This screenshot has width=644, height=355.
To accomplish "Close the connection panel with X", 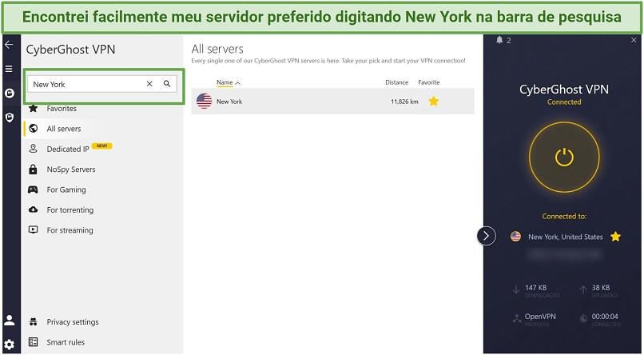I will point(634,40).
